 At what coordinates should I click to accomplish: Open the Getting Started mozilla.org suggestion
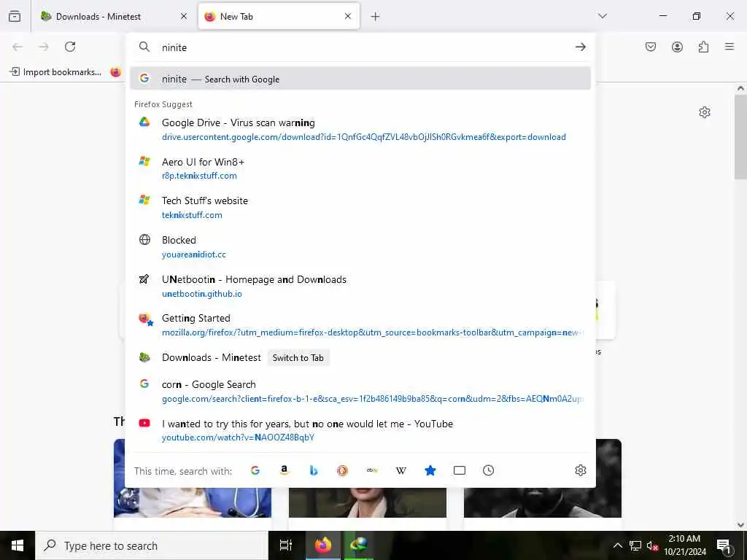[x=360, y=325]
